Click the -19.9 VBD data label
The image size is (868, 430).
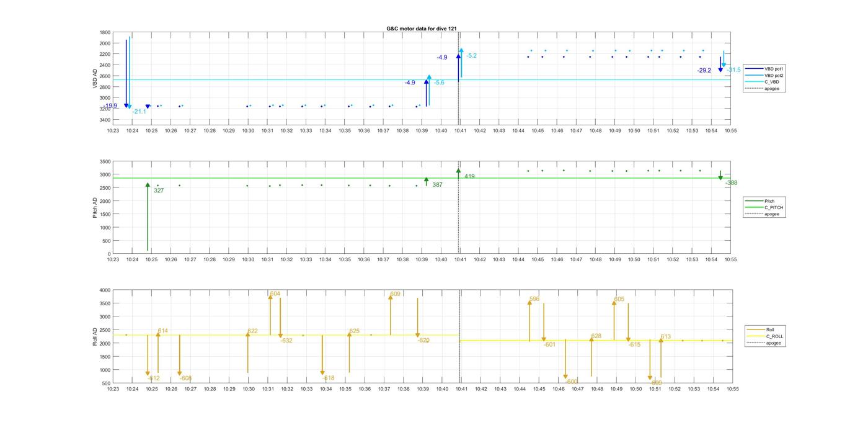pyautogui.click(x=110, y=106)
